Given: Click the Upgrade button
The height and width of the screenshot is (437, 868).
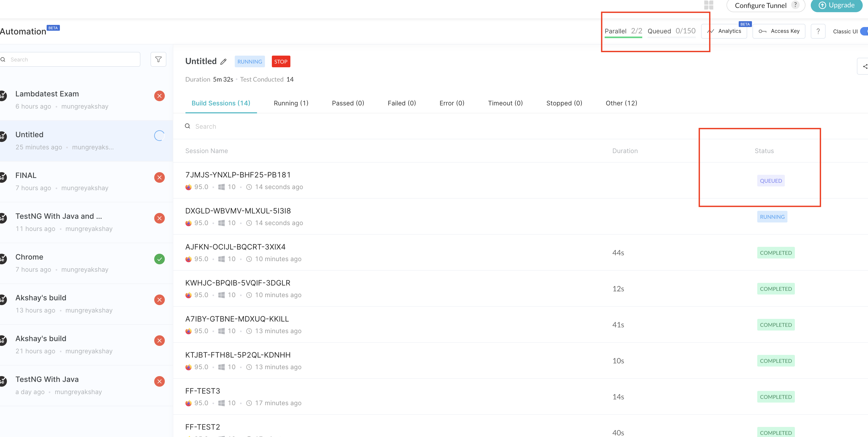Looking at the screenshot, I should (x=837, y=5).
